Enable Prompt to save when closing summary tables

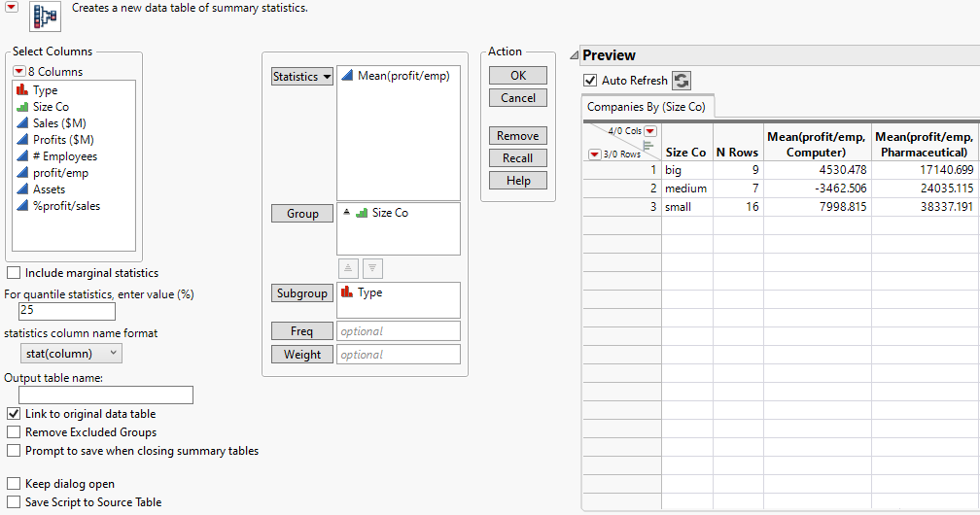[14, 451]
